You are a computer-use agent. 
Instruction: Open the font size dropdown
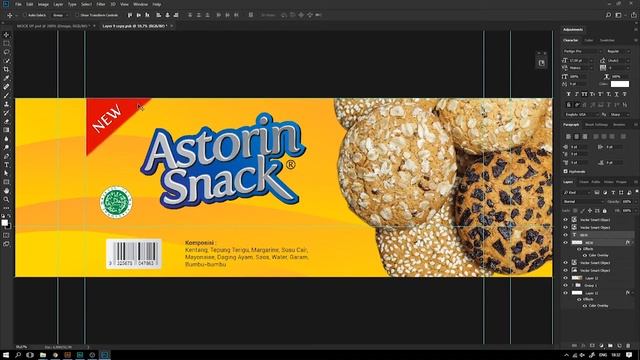click(581, 60)
